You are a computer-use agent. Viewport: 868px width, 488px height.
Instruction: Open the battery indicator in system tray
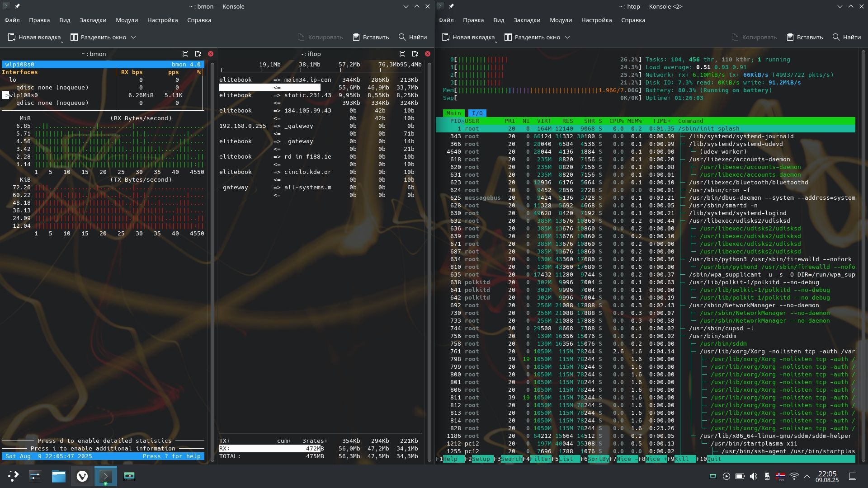pyautogui.click(x=740, y=476)
